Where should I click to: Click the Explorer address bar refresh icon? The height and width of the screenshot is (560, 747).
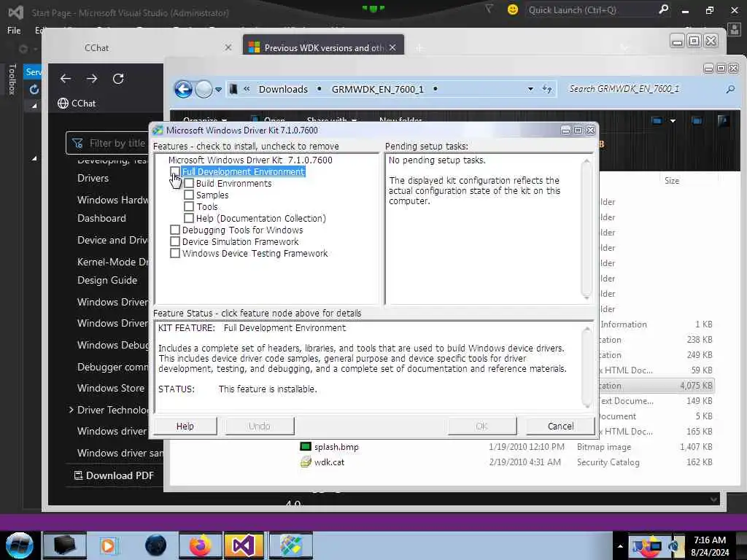click(547, 89)
